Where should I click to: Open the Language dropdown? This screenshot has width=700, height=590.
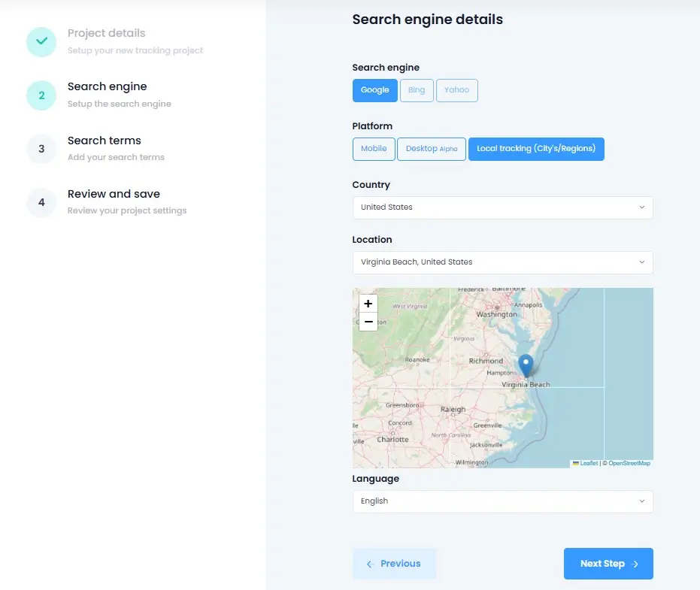point(503,501)
